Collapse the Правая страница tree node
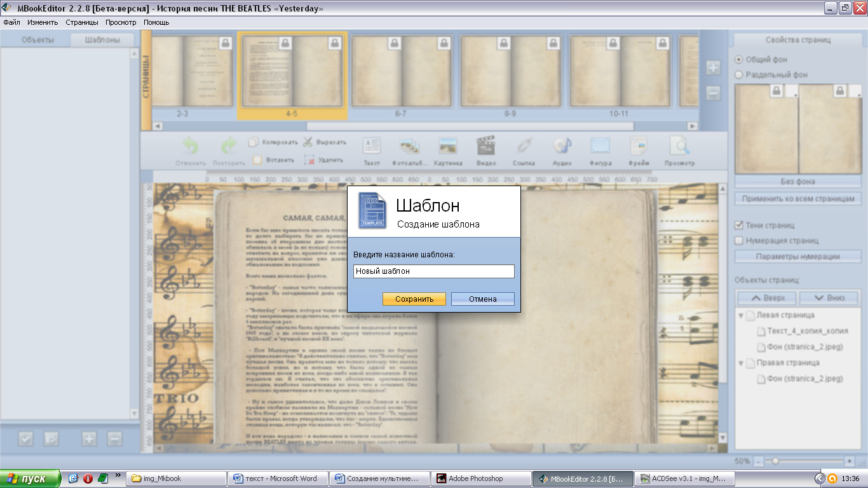868x488 pixels. (x=741, y=363)
